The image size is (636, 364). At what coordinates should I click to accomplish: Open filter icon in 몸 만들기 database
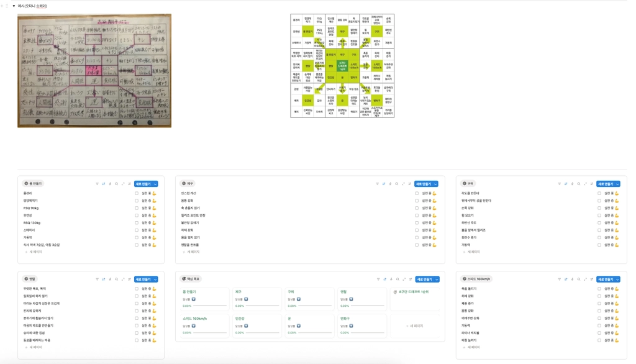(97, 184)
